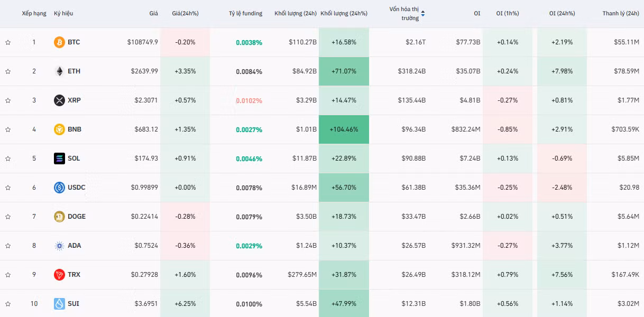Click the Solana SOL coin icon
644x317 pixels.
click(60, 158)
